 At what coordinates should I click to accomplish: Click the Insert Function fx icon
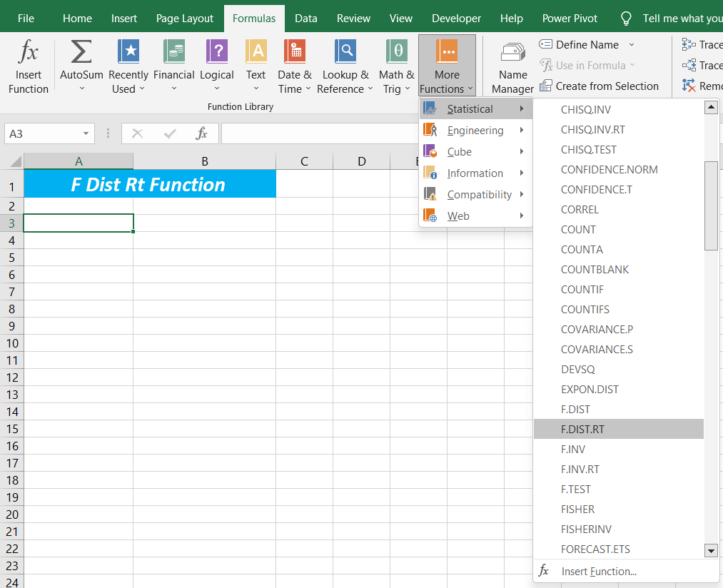pos(29,53)
